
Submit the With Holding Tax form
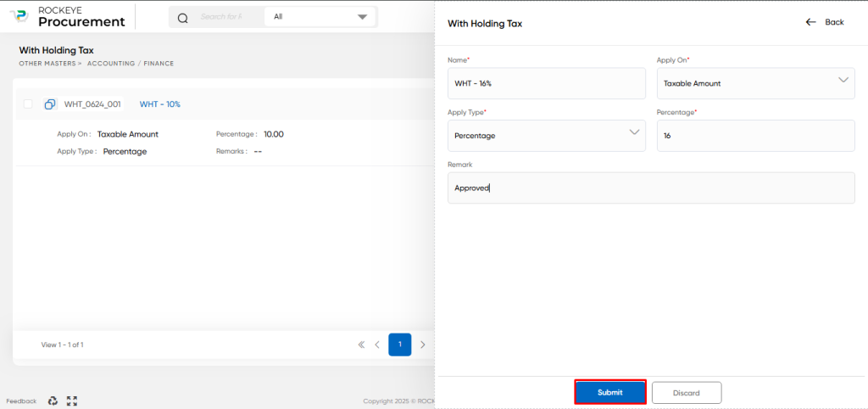[x=610, y=392]
